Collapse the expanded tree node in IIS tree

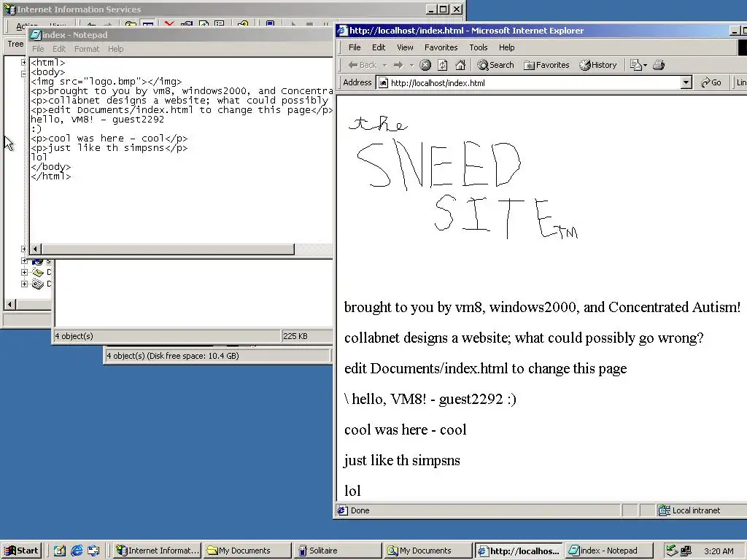tap(24, 74)
